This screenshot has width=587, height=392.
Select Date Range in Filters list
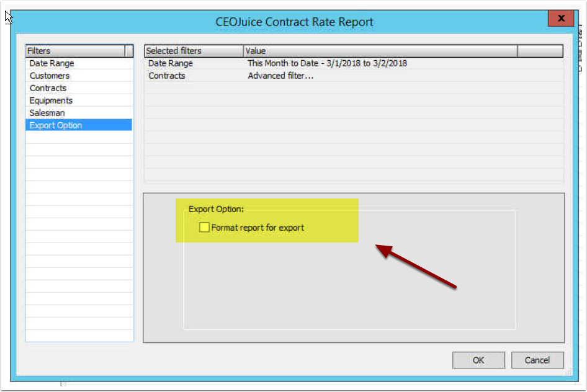(x=79, y=63)
